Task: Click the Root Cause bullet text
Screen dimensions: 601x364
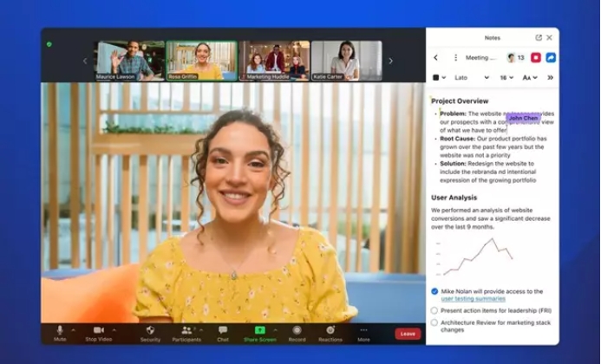Action: tap(493, 146)
